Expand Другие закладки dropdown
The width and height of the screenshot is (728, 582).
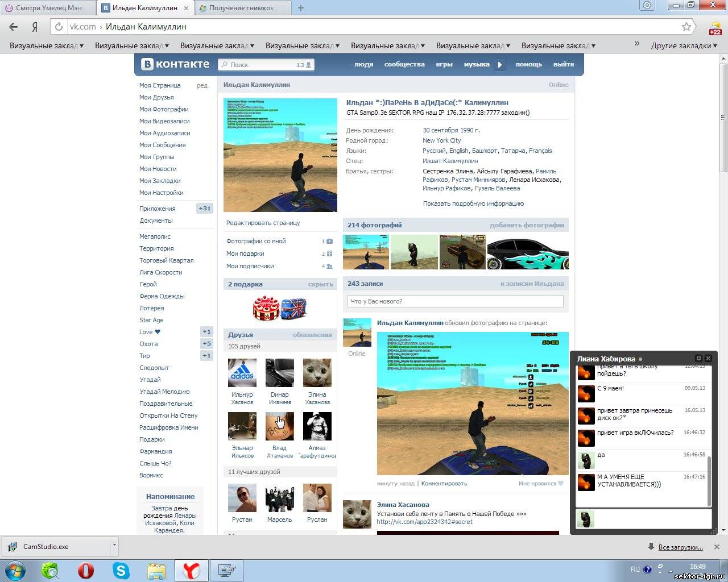684,45
